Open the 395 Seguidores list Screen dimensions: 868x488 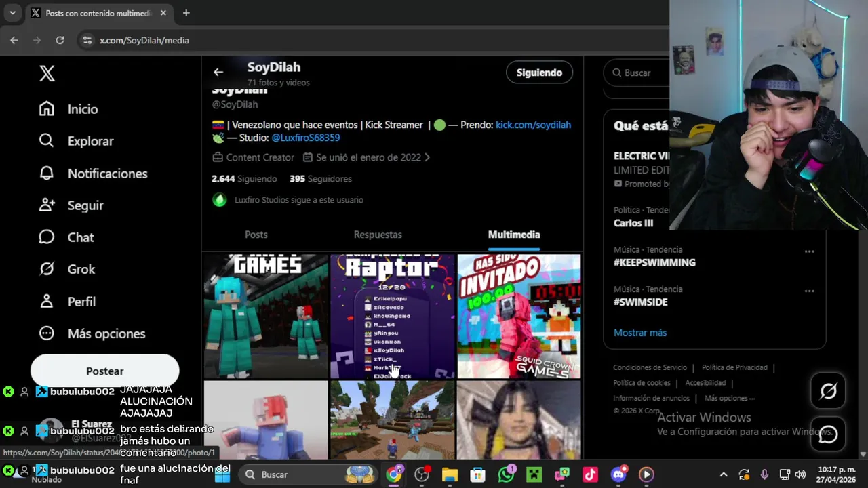point(321,179)
